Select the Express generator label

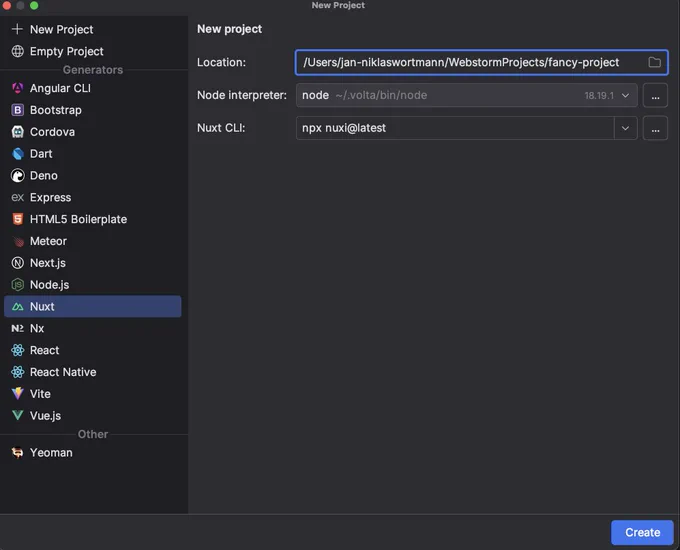[50, 197]
